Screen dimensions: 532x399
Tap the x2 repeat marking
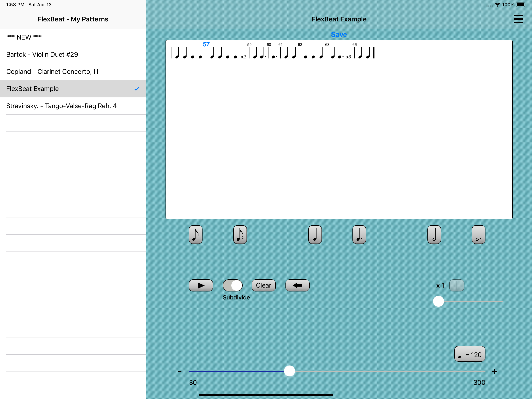(x=243, y=57)
